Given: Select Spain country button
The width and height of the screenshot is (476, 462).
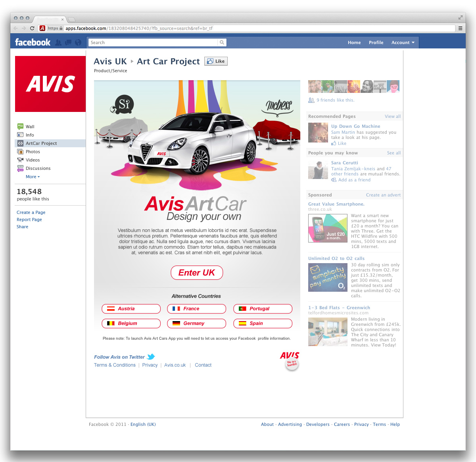Looking at the screenshot, I should coord(263,323).
